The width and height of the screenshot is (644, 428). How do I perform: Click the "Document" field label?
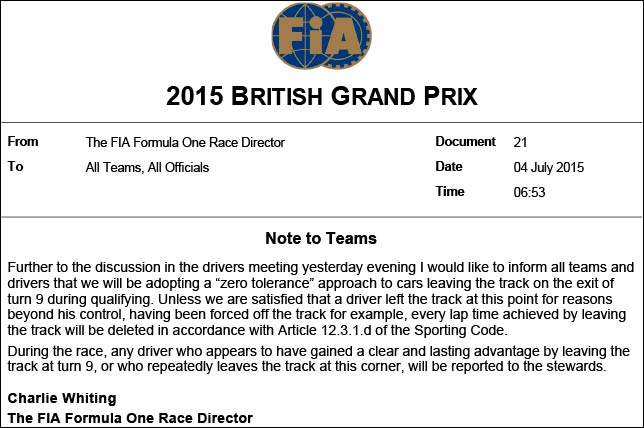(465, 142)
